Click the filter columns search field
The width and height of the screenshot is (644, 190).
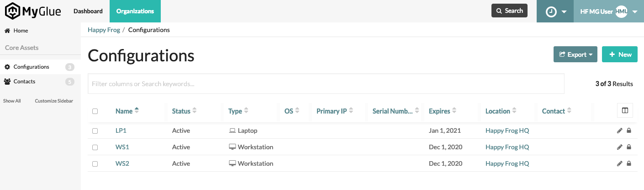click(x=326, y=84)
